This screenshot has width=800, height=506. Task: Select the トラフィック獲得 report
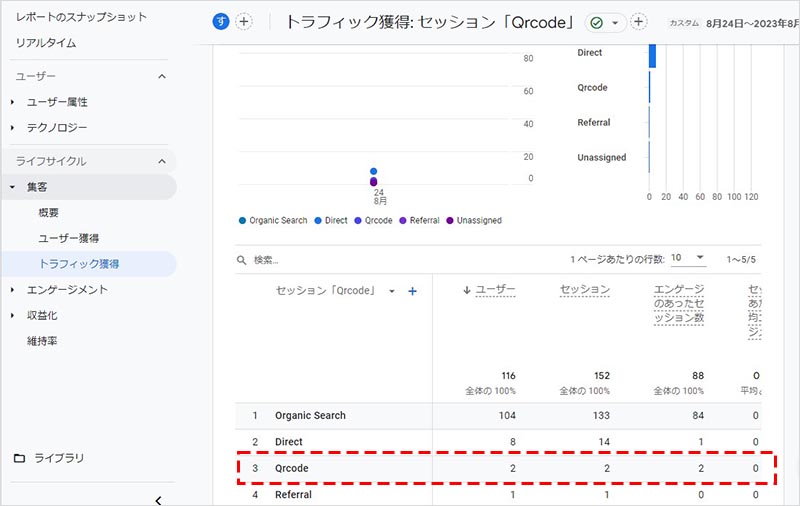(79, 264)
